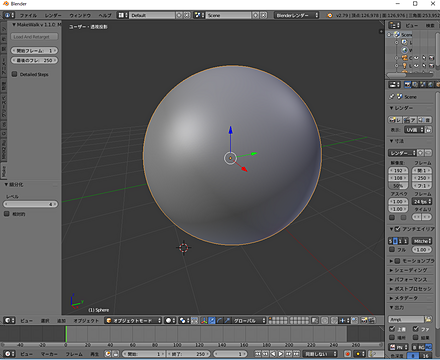Click the 3D viewport editor type icon
Screen dimensions: 440x360
pyautogui.click(x=9, y=321)
